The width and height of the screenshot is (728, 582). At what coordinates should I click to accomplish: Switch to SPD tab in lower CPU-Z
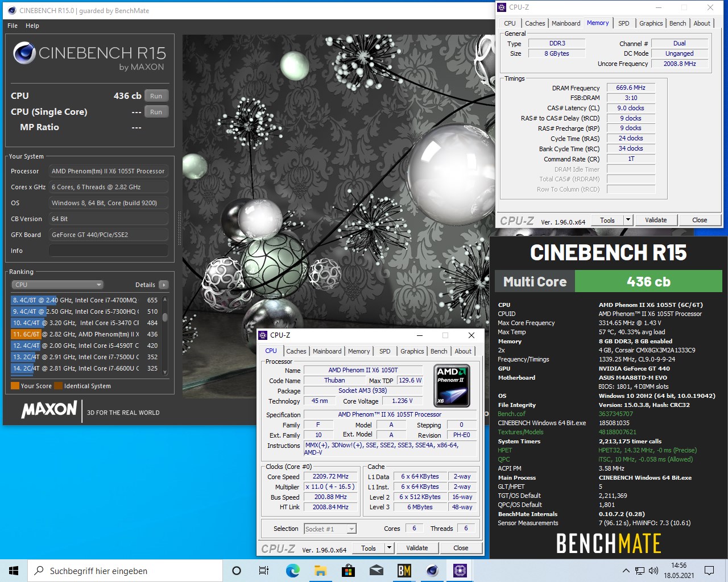[x=385, y=351]
